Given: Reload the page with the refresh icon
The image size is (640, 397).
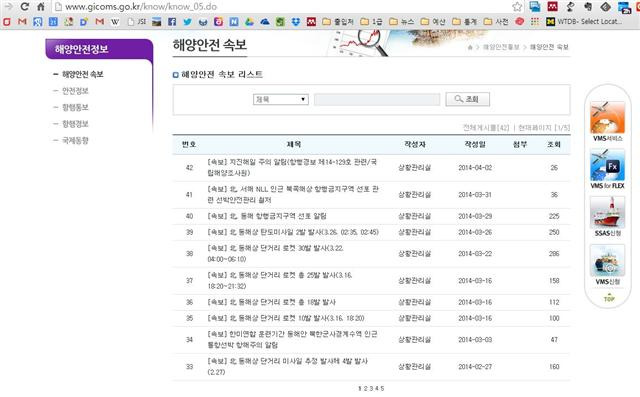Looking at the screenshot, I should click(x=24, y=7).
